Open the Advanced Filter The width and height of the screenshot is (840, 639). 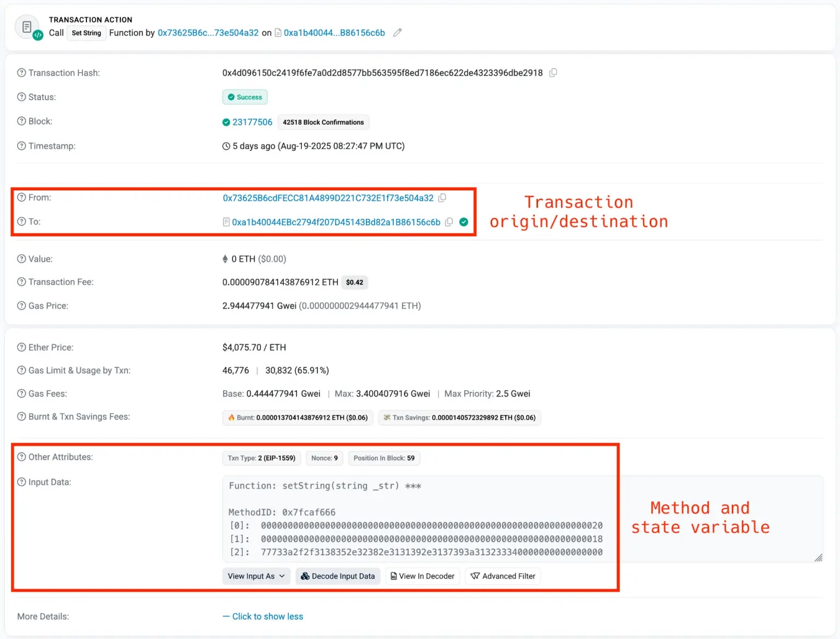pos(502,576)
